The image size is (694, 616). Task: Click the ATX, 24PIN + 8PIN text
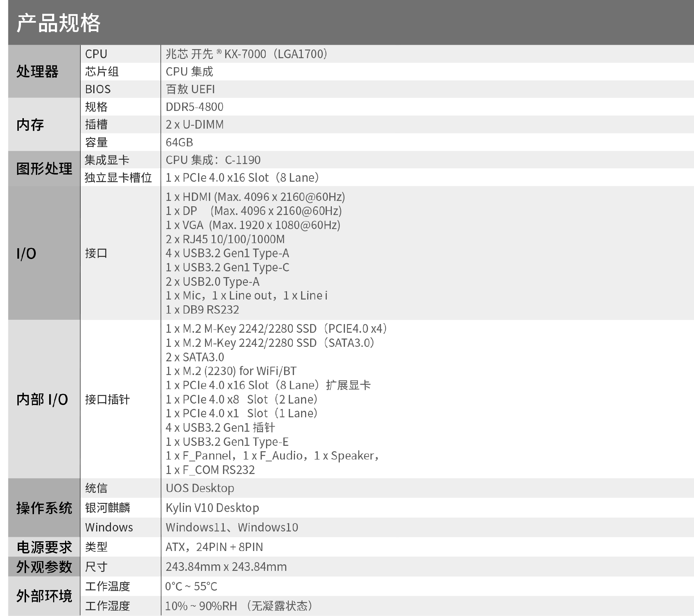pos(214,547)
